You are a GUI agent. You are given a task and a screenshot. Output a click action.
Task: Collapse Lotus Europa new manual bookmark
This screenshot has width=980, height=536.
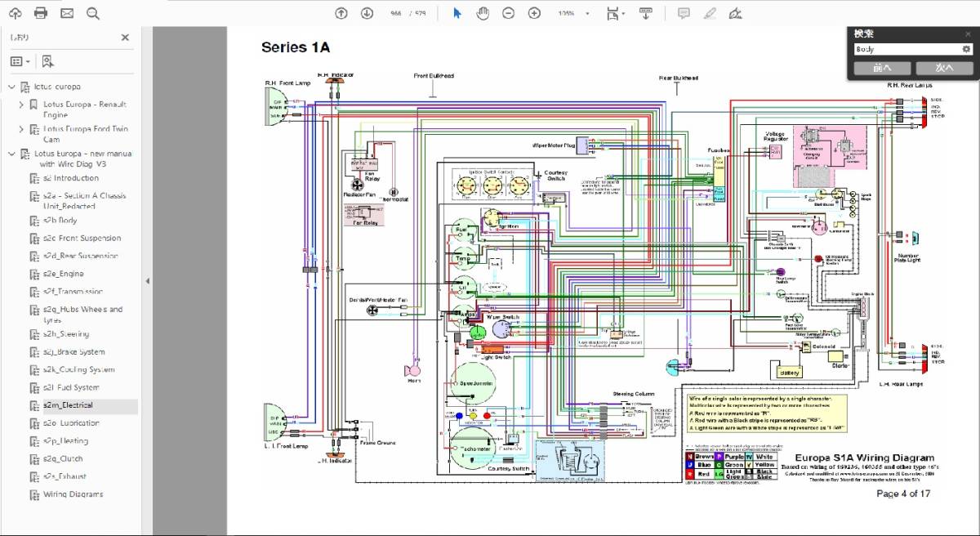click(11, 154)
